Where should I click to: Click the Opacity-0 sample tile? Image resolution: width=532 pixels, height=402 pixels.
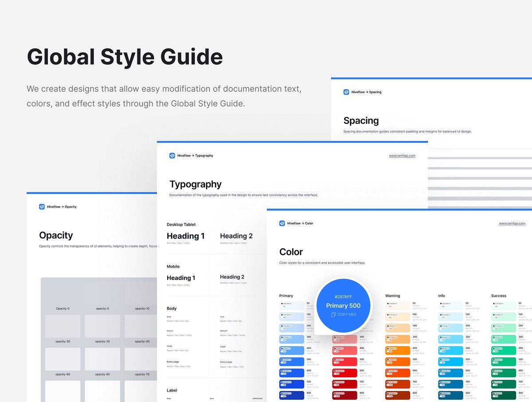point(63,293)
